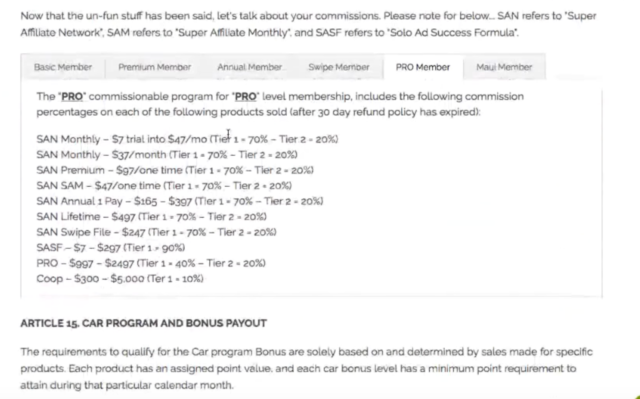640x399 pixels.
Task: Click the SAN Premium $97 one time line
Action: coord(175,170)
